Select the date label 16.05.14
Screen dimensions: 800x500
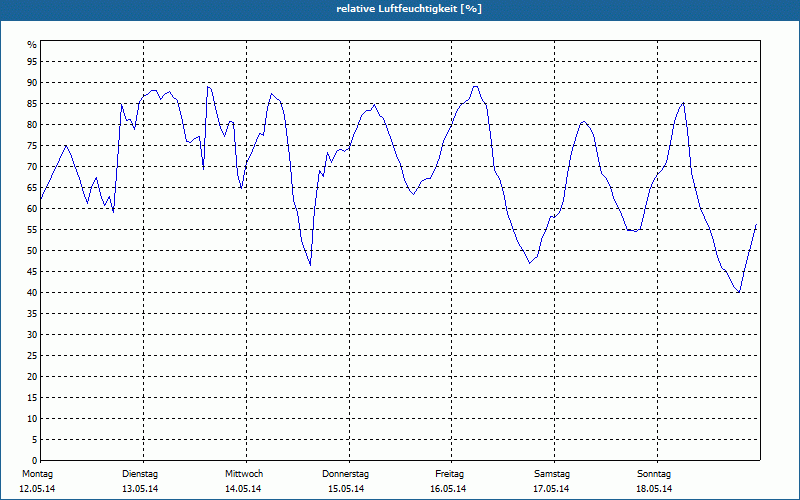pos(448,489)
